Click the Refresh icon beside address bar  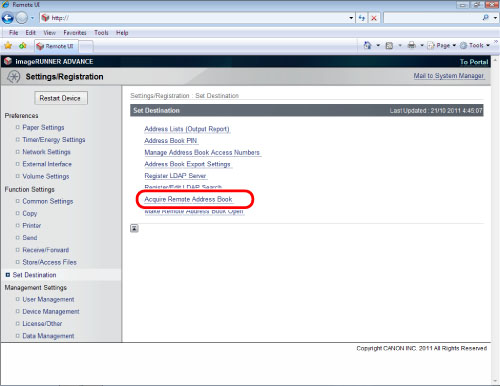pyautogui.click(x=362, y=18)
